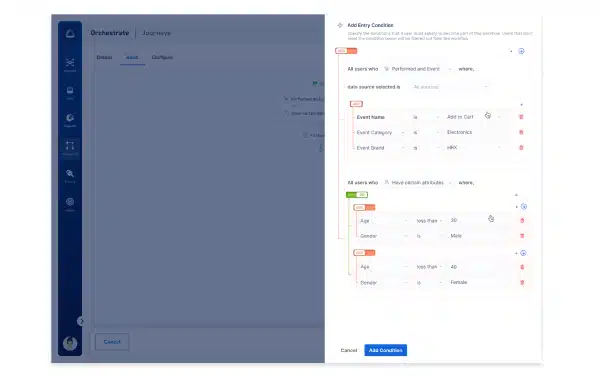Click the Add Entry Condition header icon
The width and height of the screenshot is (600, 377).
tap(340, 25)
